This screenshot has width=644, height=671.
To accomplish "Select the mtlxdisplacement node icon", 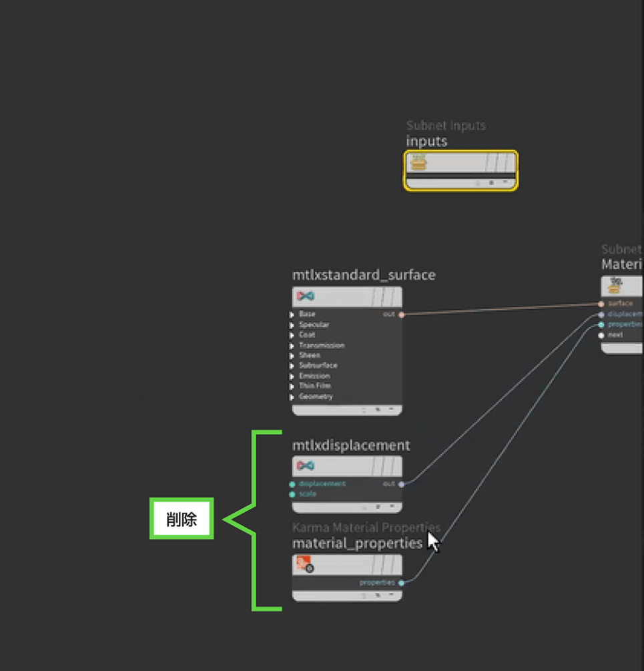I will 306,465.
